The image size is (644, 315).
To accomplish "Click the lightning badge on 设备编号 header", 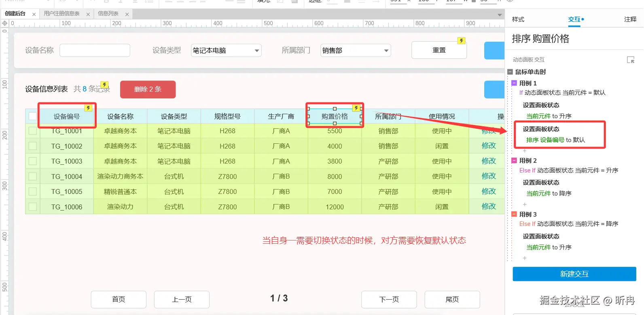I will (88, 108).
